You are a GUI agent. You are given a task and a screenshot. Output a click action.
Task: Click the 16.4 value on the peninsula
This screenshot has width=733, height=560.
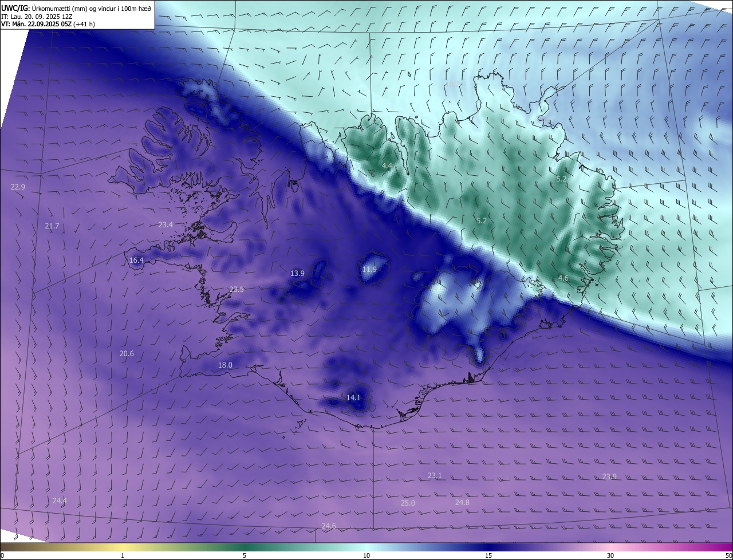[136, 260]
